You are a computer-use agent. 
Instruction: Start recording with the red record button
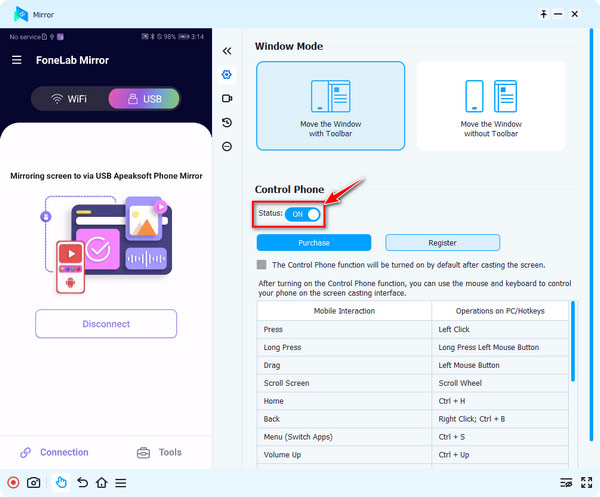(x=13, y=482)
